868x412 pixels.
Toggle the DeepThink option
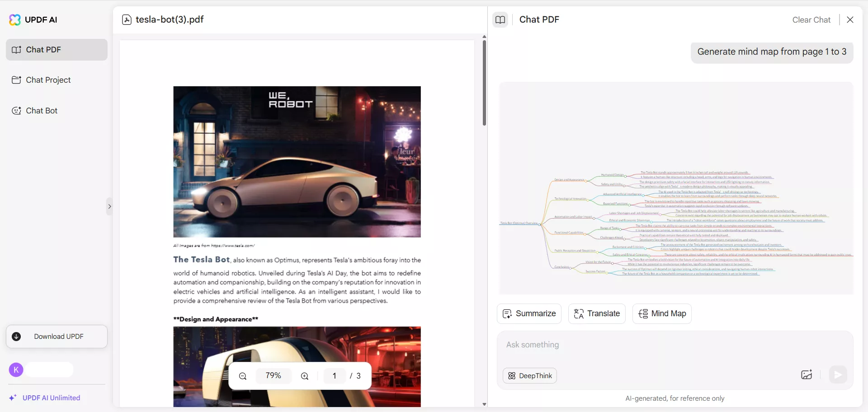tap(530, 376)
